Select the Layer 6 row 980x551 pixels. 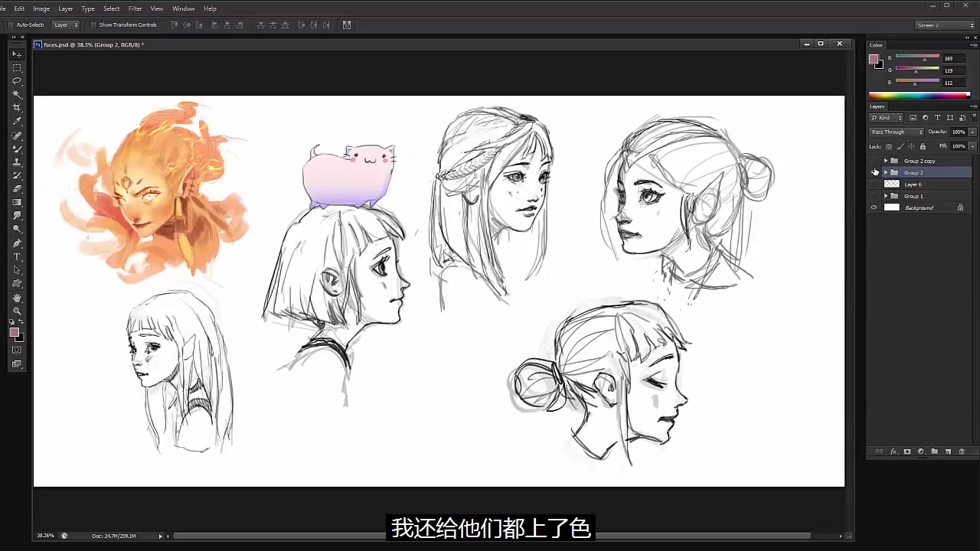tap(920, 184)
